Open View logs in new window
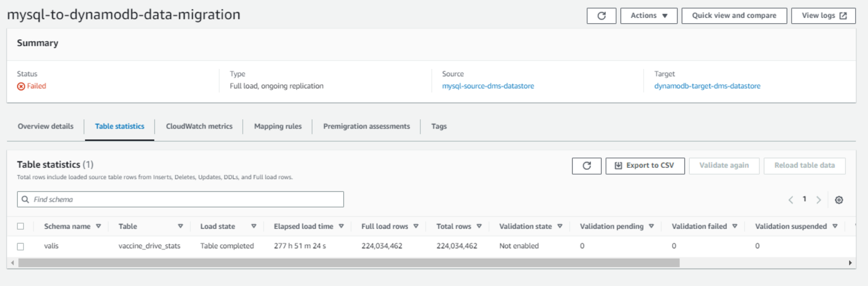The image size is (868, 286). 823,16
